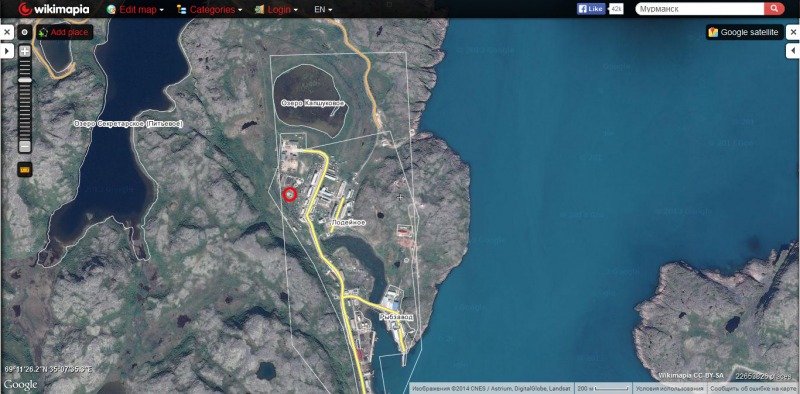The height and width of the screenshot is (394, 800).
Task: Click the search field containing Мурманск
Action: pyautogui.click(x=699, y=9)
